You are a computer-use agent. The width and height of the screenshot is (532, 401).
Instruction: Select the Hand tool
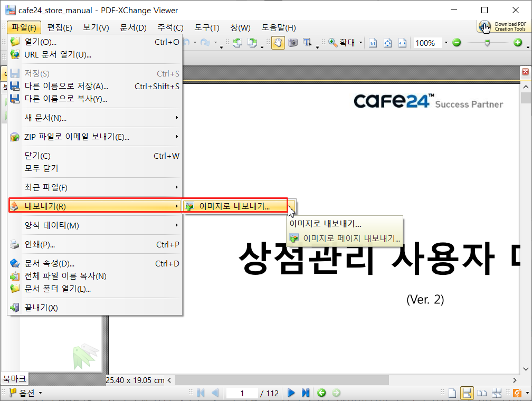point(278,43)
